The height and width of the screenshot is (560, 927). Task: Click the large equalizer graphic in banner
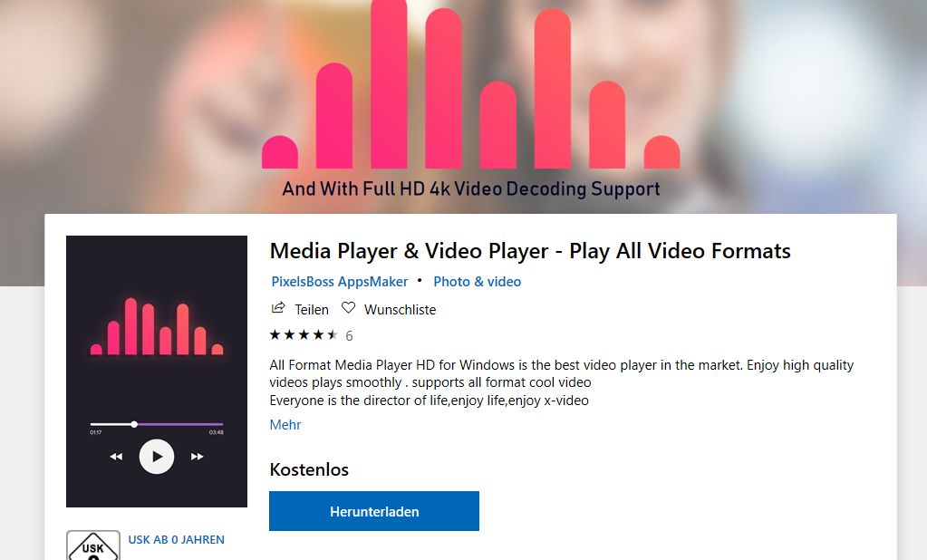470,84
